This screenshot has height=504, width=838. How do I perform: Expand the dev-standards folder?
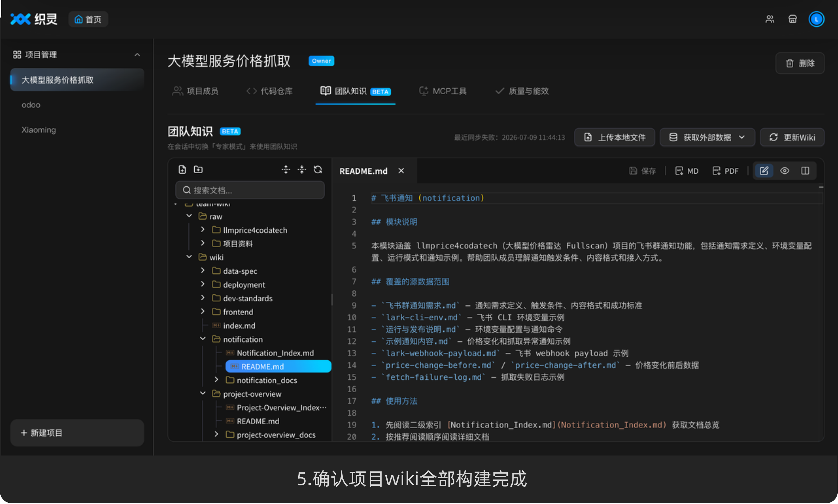(x=203, y=297)
